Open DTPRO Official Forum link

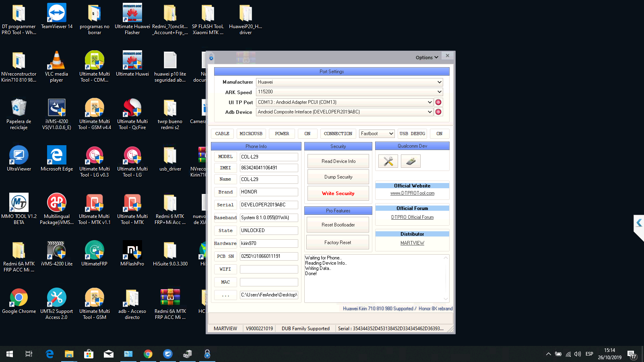[x=413, y=217]
